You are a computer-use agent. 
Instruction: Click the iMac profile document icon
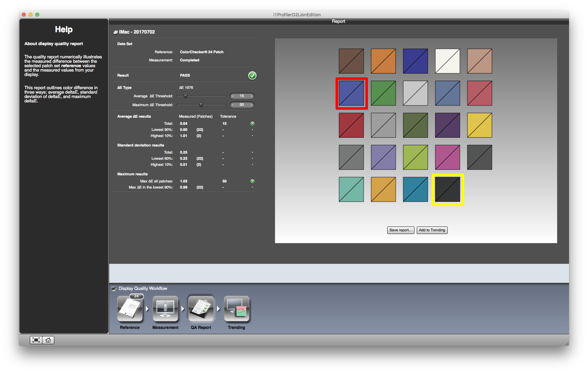115,32
